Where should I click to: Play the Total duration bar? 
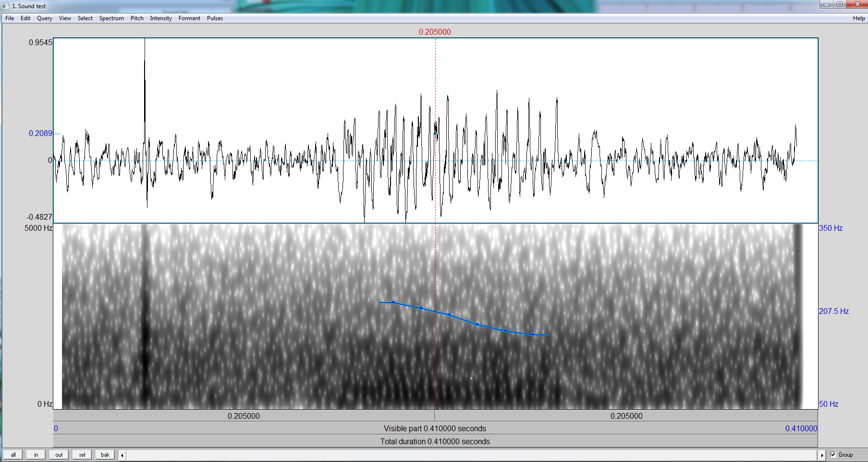[435, 441]
